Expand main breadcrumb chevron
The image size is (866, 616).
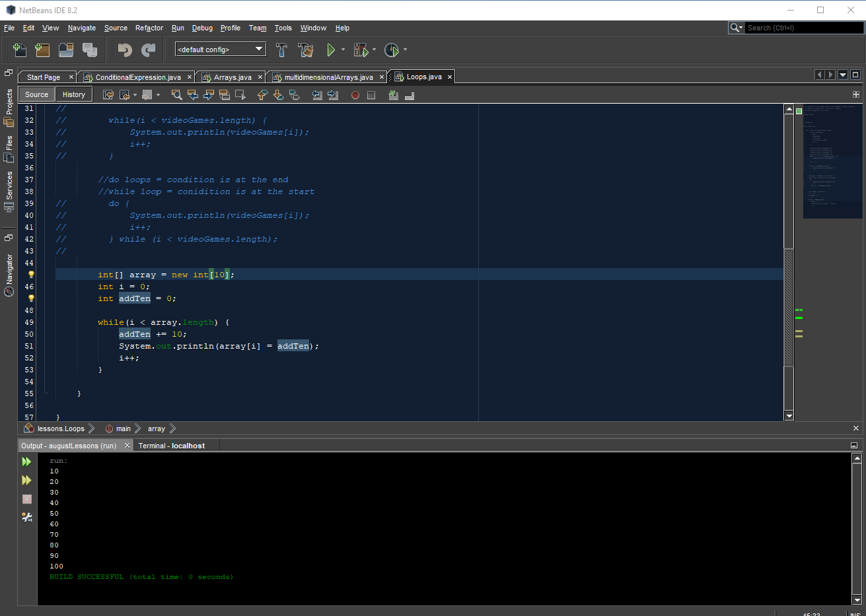click(137, 428)
